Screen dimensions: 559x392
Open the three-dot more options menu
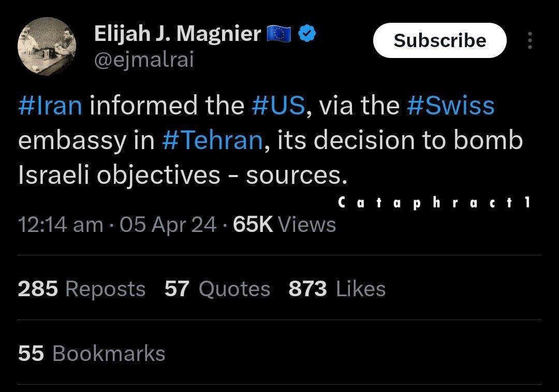[529, 40]
